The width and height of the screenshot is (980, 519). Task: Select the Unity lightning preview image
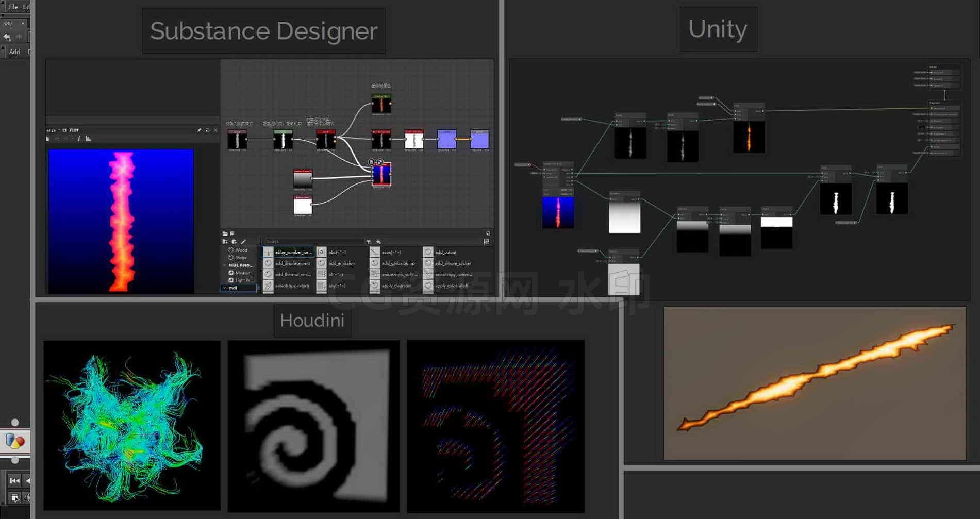815,383
